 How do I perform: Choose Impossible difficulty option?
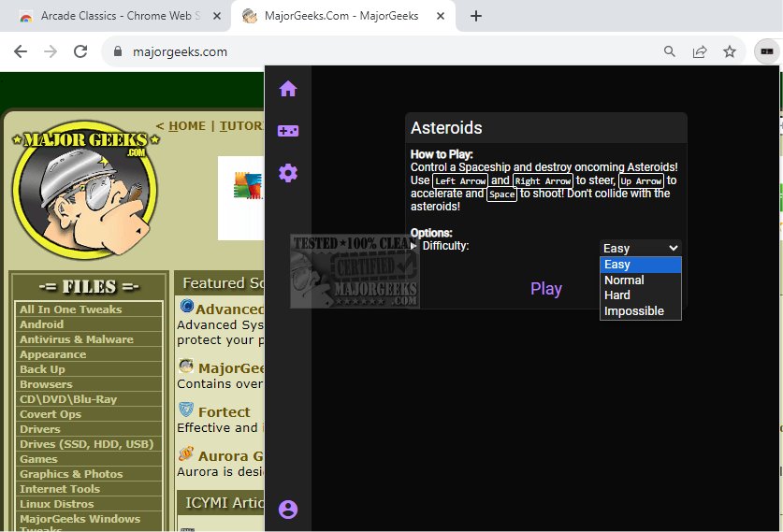coord(640,311)
